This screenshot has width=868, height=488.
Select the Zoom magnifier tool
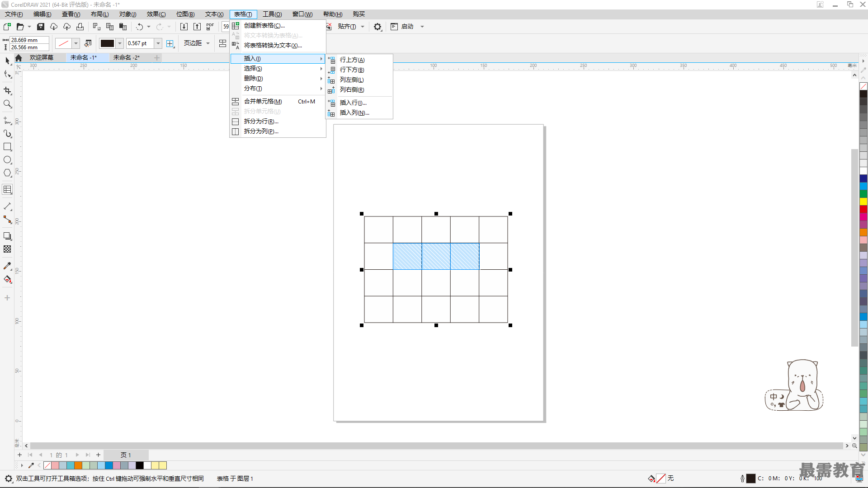tap(7, 104)
